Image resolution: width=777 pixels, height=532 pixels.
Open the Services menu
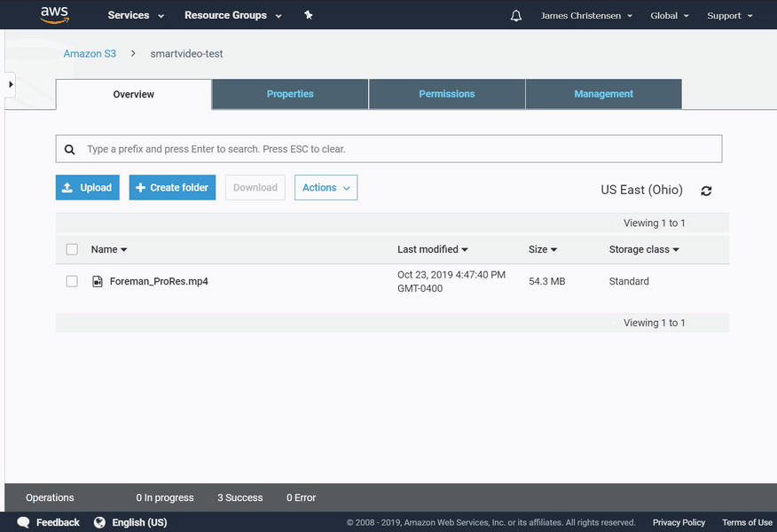[x=129, y=14]
